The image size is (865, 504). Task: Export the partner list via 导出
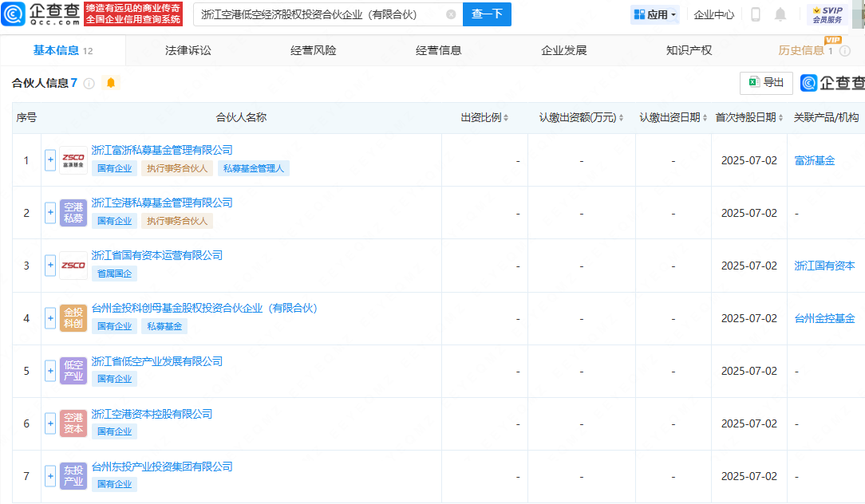pos(766,83)
